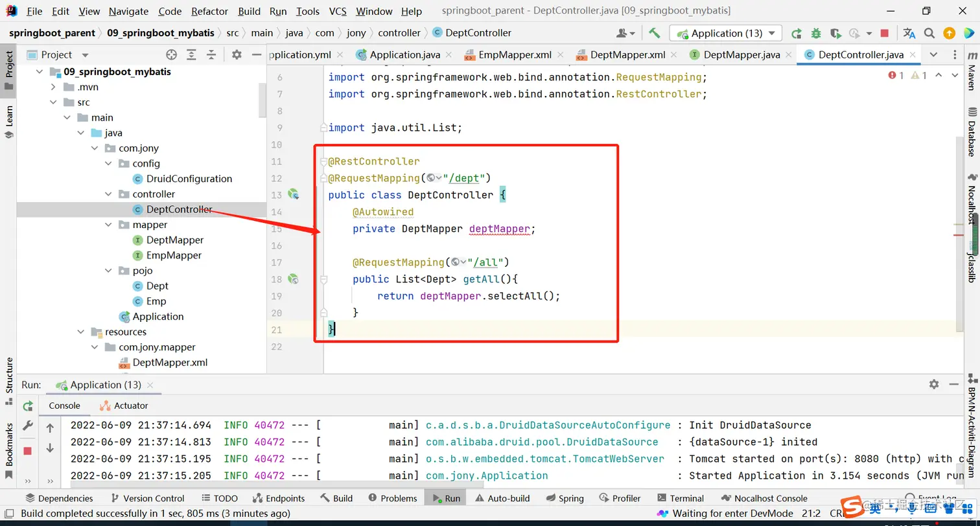Open the Project view mode dropdown
The height and width of the screenshot is (526, 980).
click(85, 55)
